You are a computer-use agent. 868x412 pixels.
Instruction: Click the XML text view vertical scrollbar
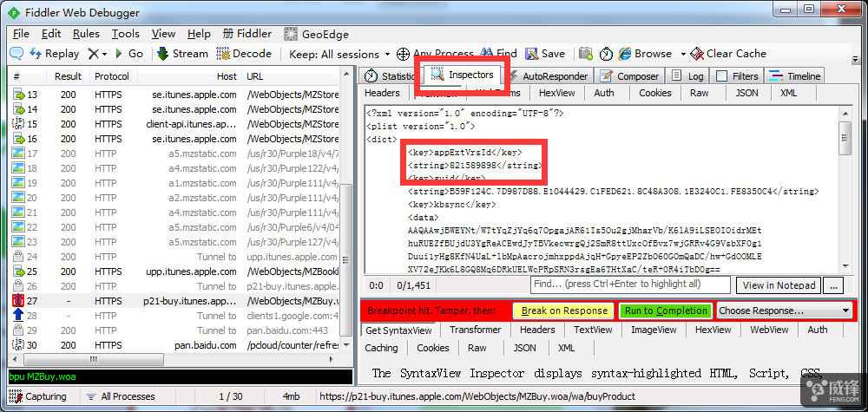click(x=845, y=189)
